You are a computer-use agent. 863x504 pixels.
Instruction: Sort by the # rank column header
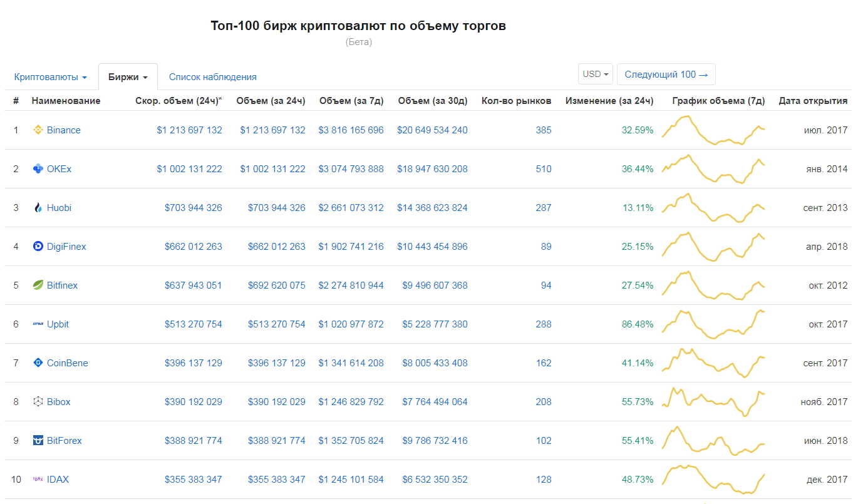16,101
